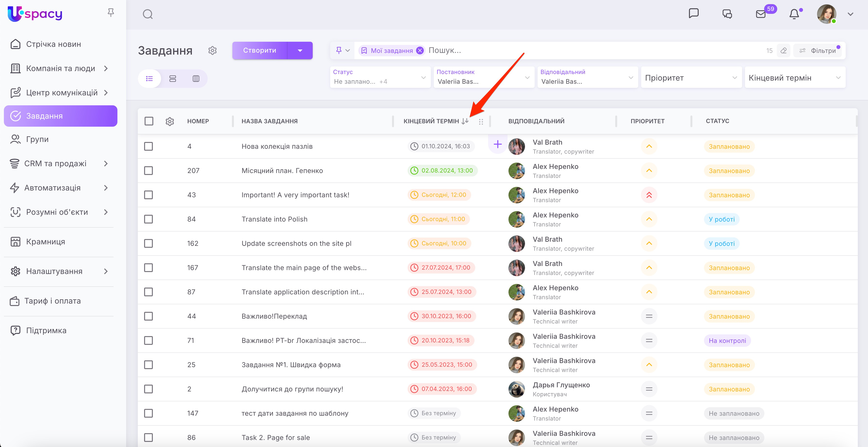Go to Групи in the sidebar menu

coord(37,139)
